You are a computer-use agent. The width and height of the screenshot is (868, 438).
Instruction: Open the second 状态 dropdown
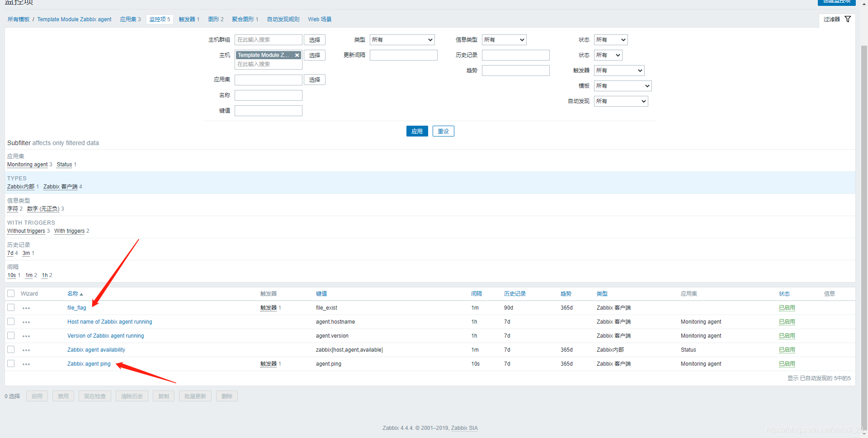(x=608, y=55)
